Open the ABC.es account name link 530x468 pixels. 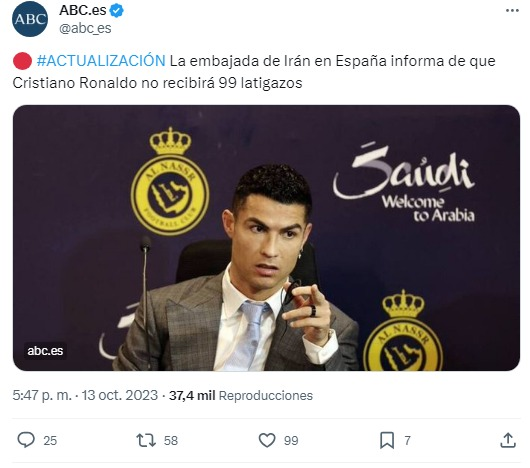83,10
